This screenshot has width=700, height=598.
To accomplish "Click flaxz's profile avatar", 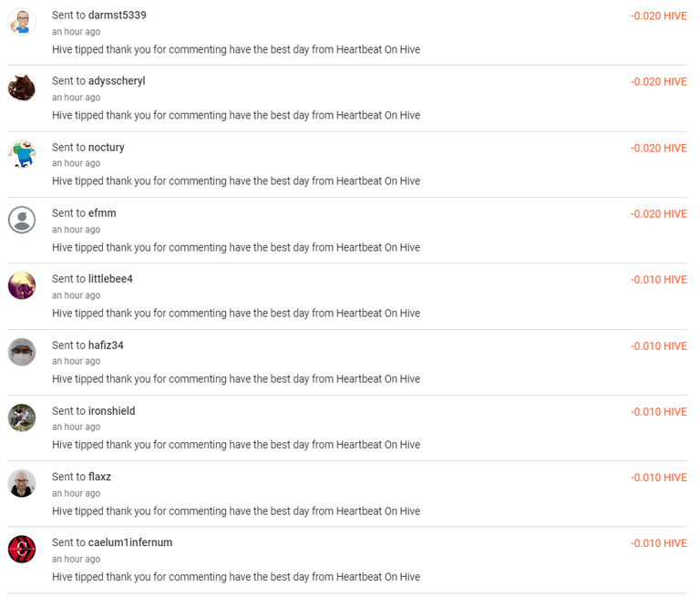I will pos(22,483).
